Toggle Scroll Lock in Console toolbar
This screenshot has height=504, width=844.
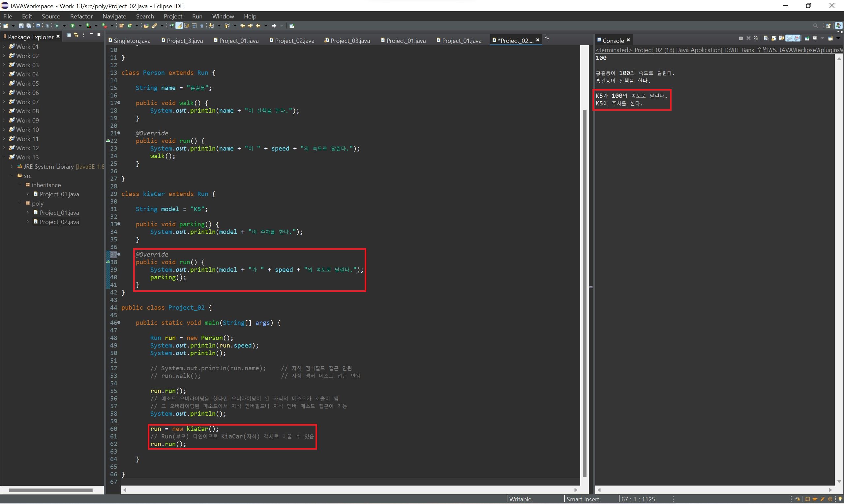tap(774, 39)
